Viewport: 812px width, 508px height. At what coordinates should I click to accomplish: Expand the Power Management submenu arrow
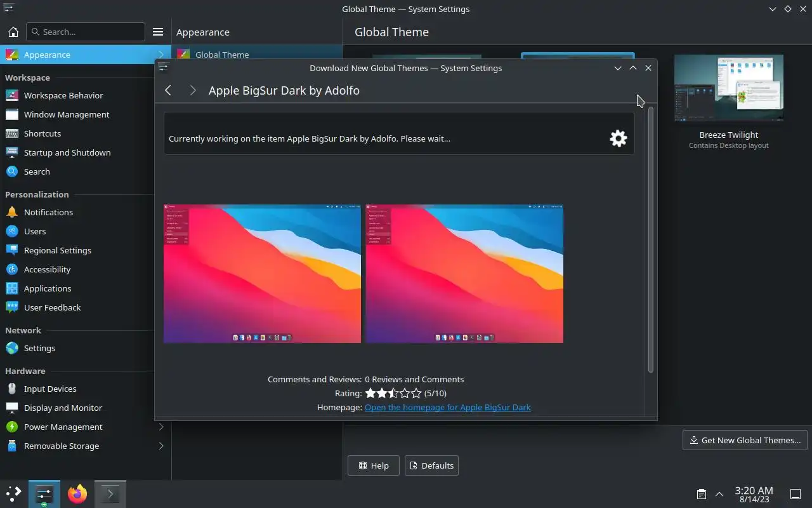[x=161, y=427]
